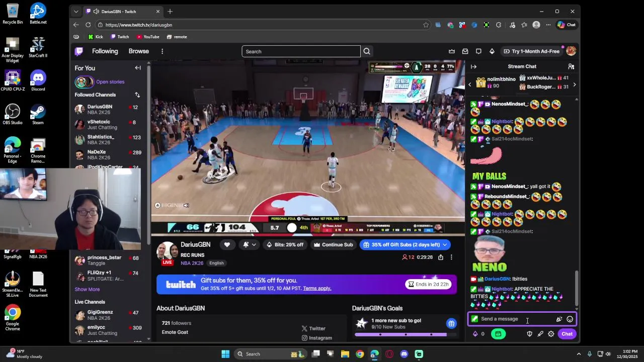The image size is (644, 362).
Task: Open emilycc live channel
Action: pos(108,330)
